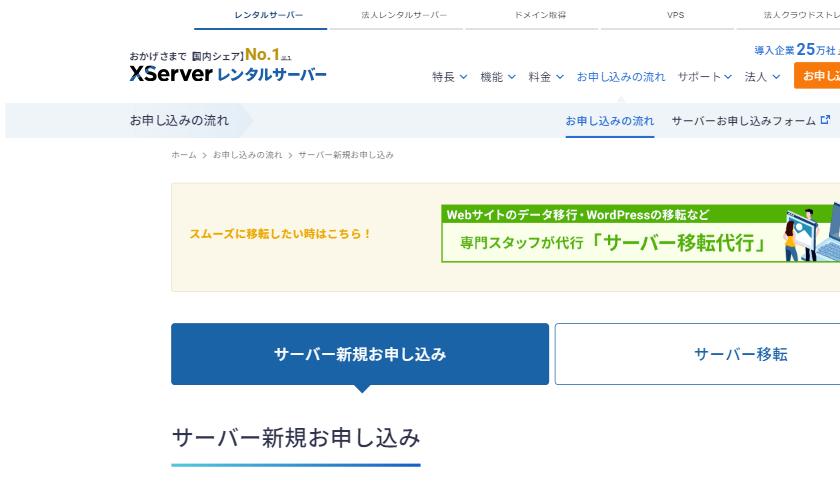Open サーバーお申し込みフォーム link

[x=744, y=121]
